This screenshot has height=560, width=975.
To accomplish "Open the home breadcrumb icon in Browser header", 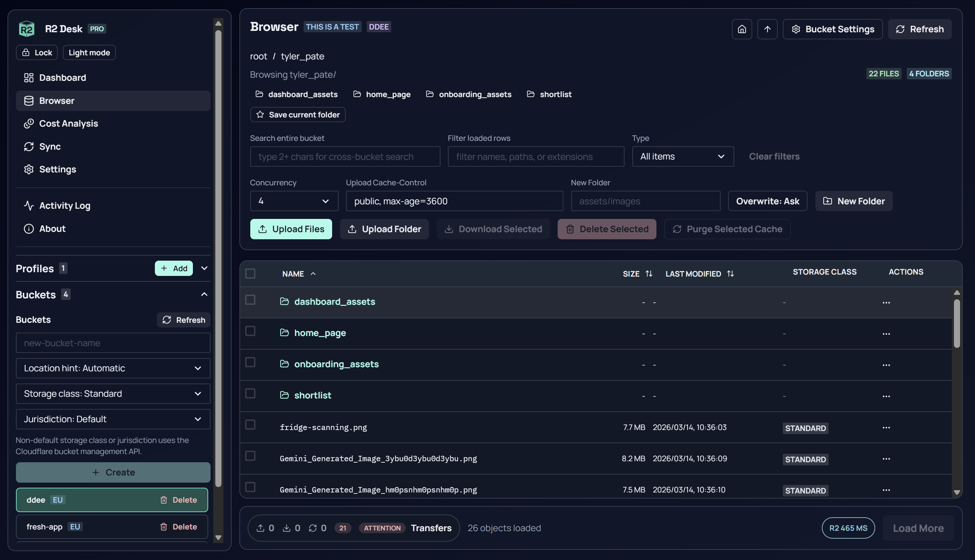I will click(741, 29).
